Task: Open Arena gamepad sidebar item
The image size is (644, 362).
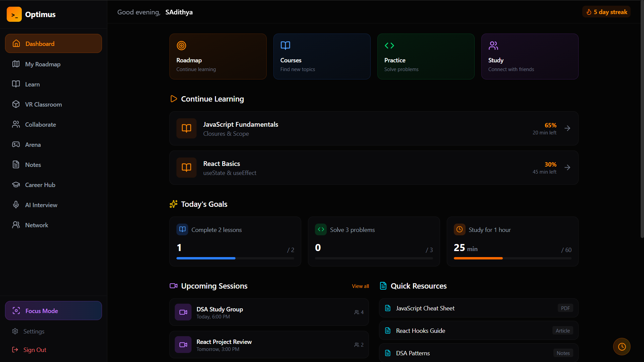Action: [x=33, y=145]
